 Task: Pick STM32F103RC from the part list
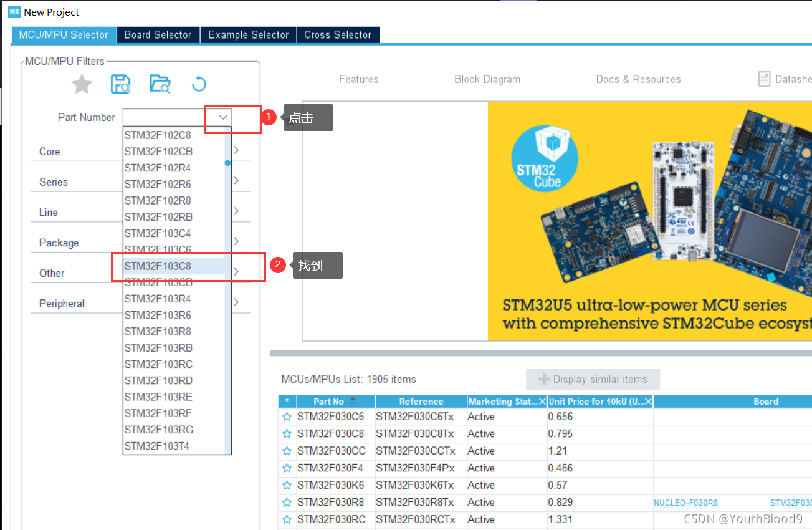[x=174, y=364]
